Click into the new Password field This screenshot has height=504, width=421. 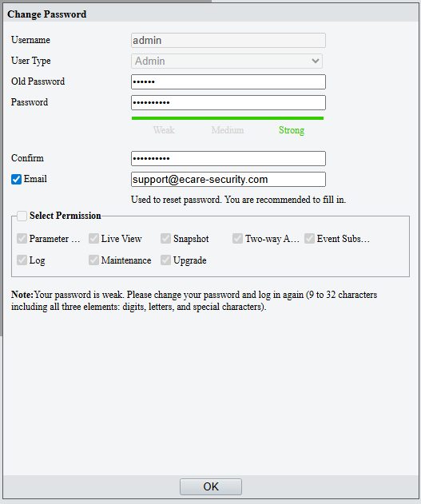pos(228,103)
